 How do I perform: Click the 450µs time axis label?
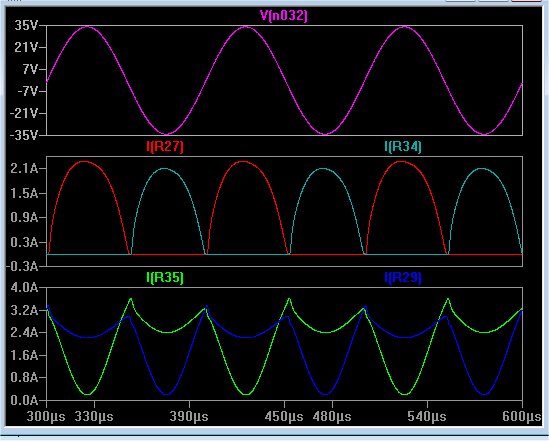coord(284,416)
